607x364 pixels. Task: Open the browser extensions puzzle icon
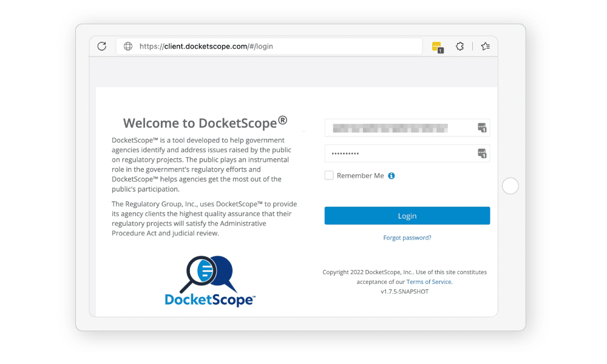(459, 47)
